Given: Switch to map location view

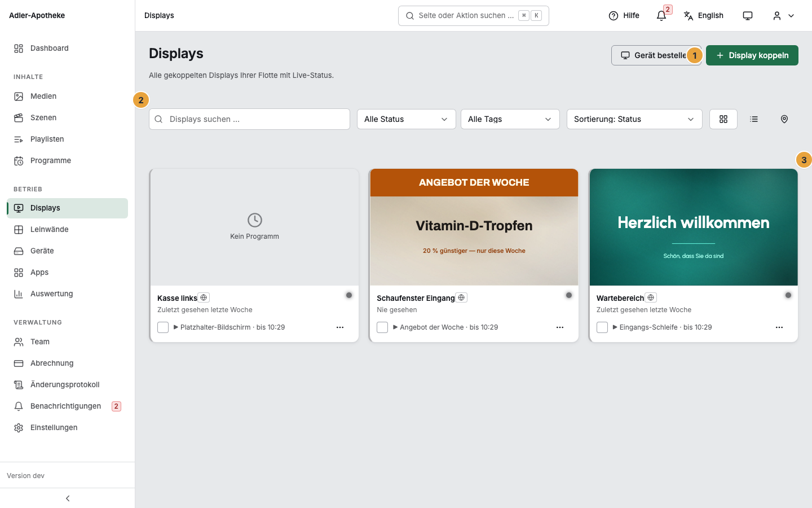Looking at the screenshot, I should tap(784, 119).
